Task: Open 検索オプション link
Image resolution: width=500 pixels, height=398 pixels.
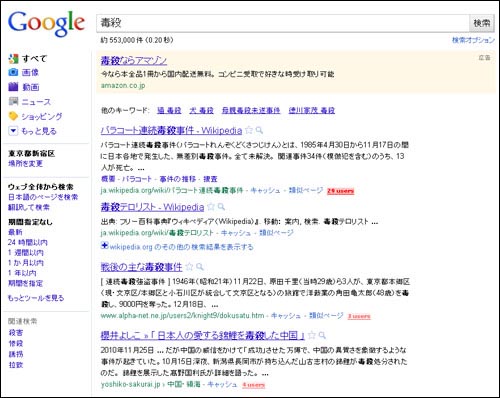Action: 473,40
